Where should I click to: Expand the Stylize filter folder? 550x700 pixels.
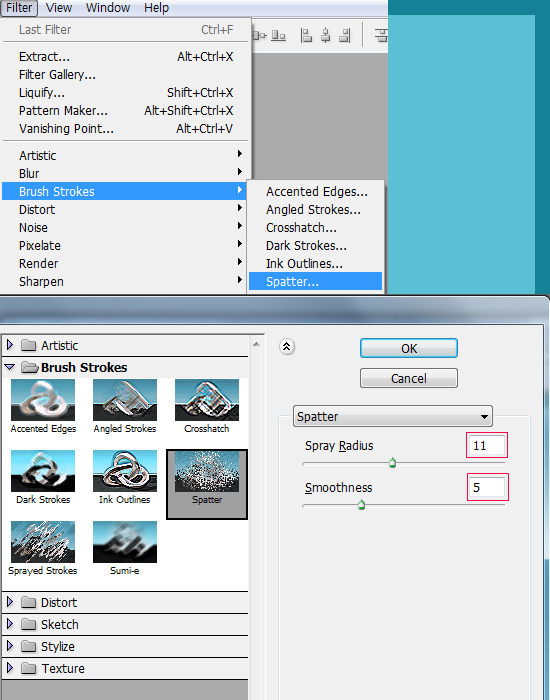10,646
